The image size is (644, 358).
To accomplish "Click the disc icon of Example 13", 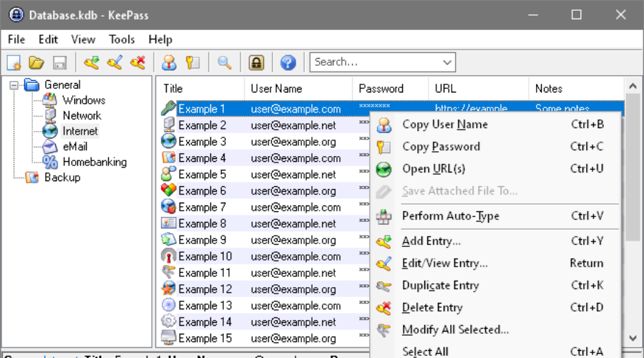I will click(168, 305).
